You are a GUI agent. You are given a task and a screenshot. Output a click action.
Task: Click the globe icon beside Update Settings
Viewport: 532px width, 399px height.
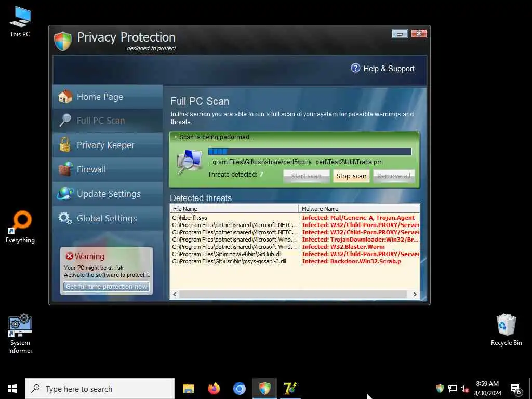(65, 193)
